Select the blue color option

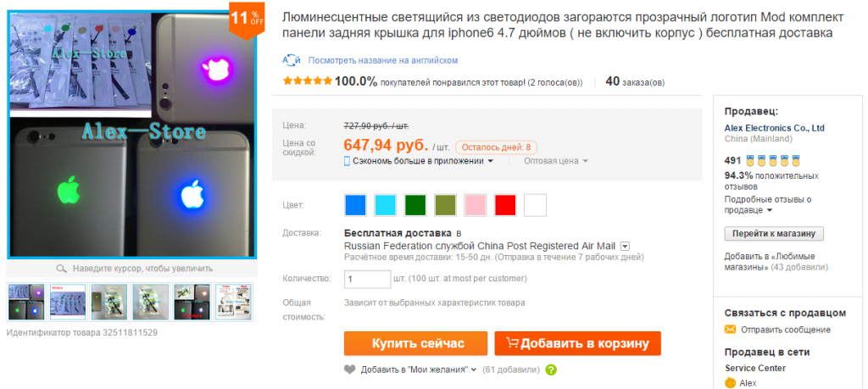click(355, 205)
